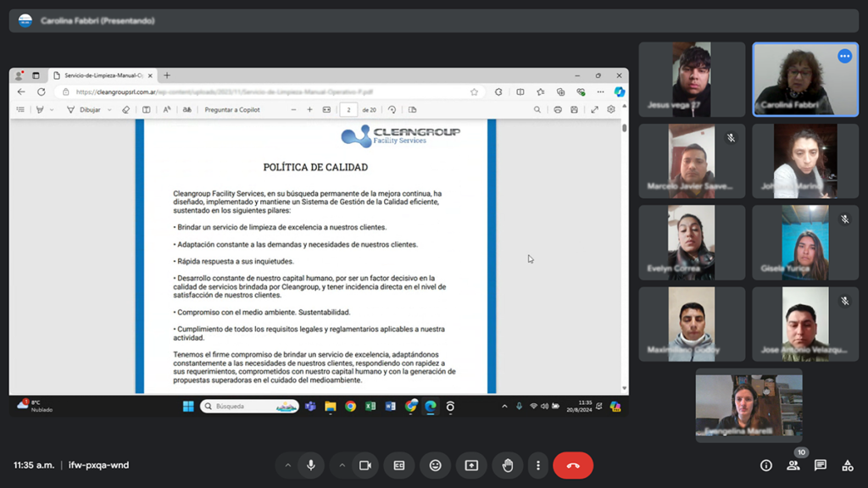The height and width of the screenshot is (488, 868).
Task: Search within the PDF
Action: point(537,109)
